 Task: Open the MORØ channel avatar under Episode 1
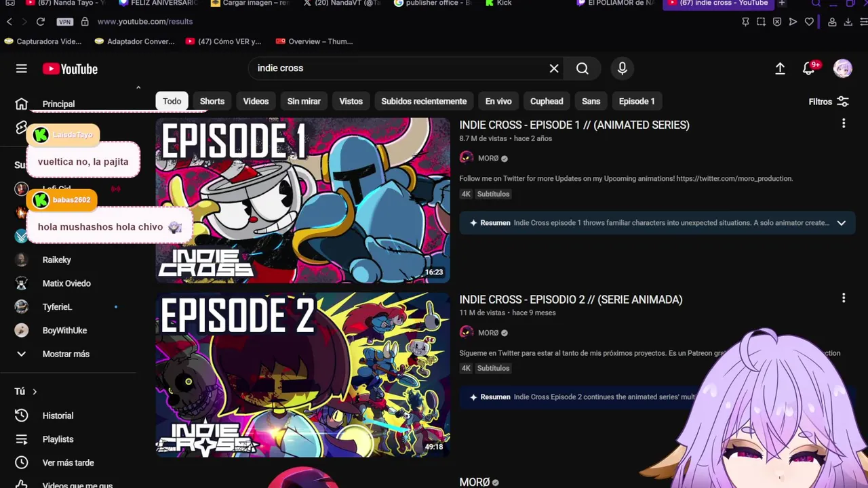[466, 158]
